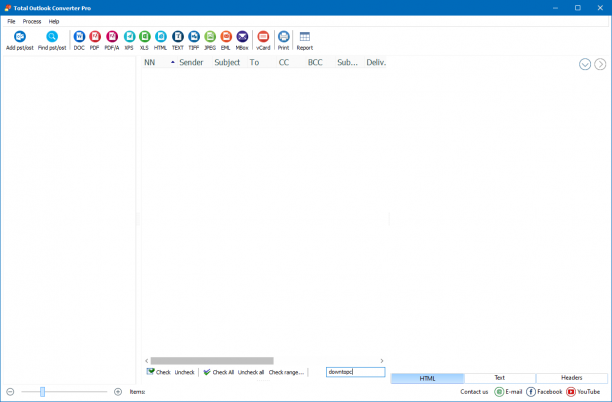Click the zoom out minus icon

(x=11, y=391)
